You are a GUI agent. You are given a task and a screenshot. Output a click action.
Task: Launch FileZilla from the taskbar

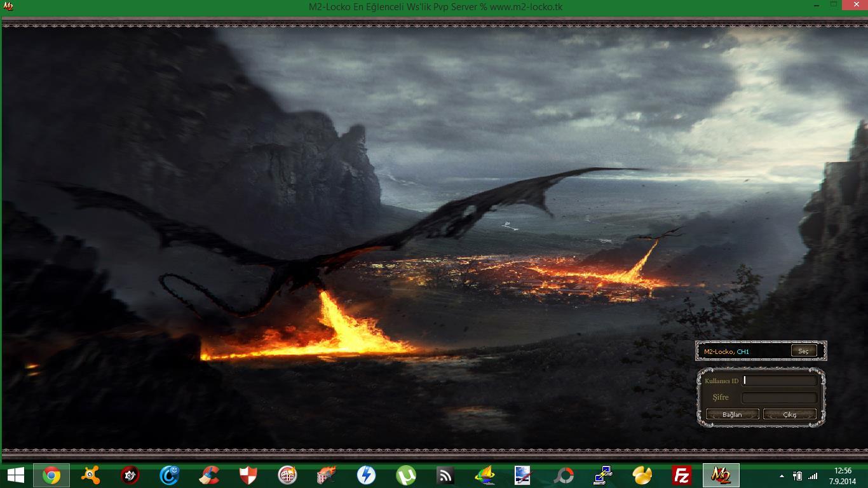tap(681, 475)
